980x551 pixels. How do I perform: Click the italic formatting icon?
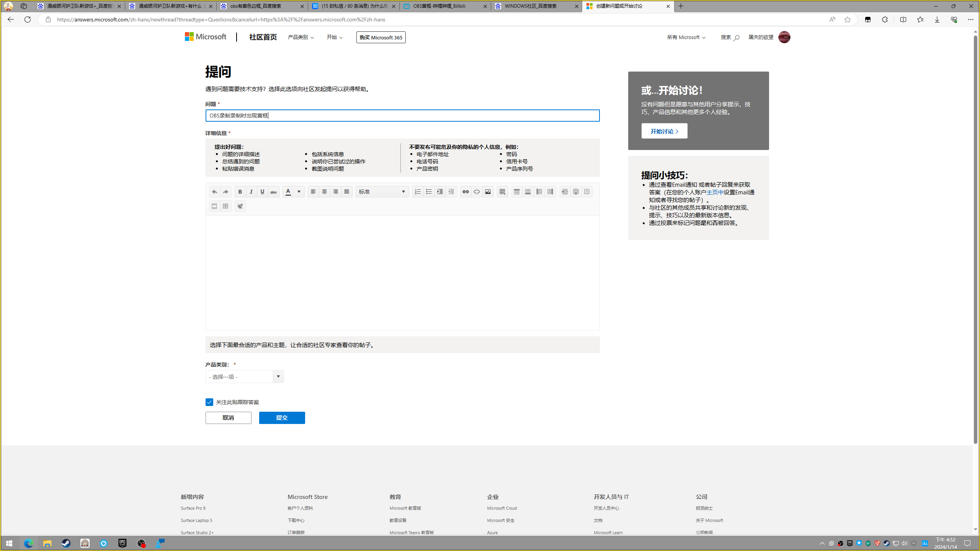251,192
